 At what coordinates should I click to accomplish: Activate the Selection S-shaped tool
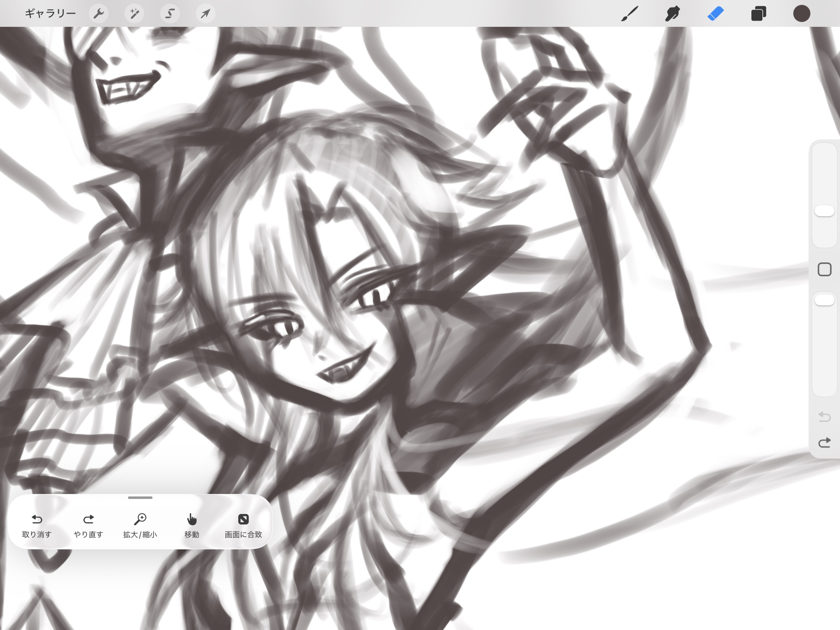170,13
